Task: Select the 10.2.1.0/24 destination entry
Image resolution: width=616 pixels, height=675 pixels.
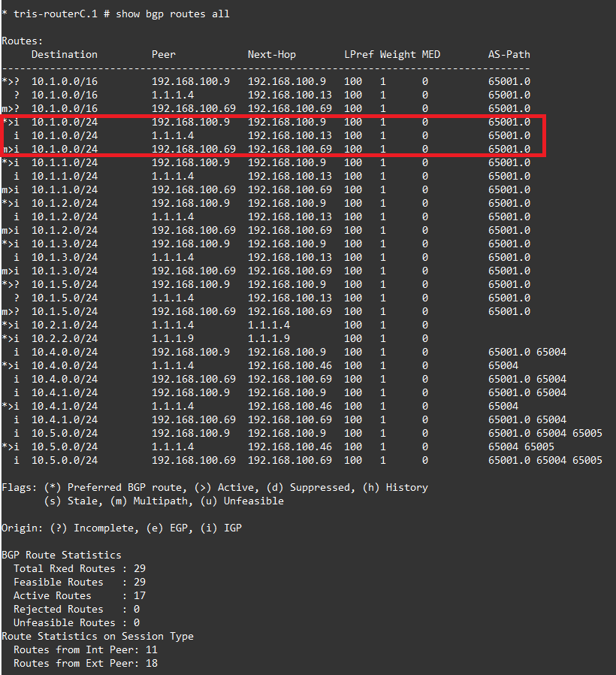Action: click(x=64, y=325)
